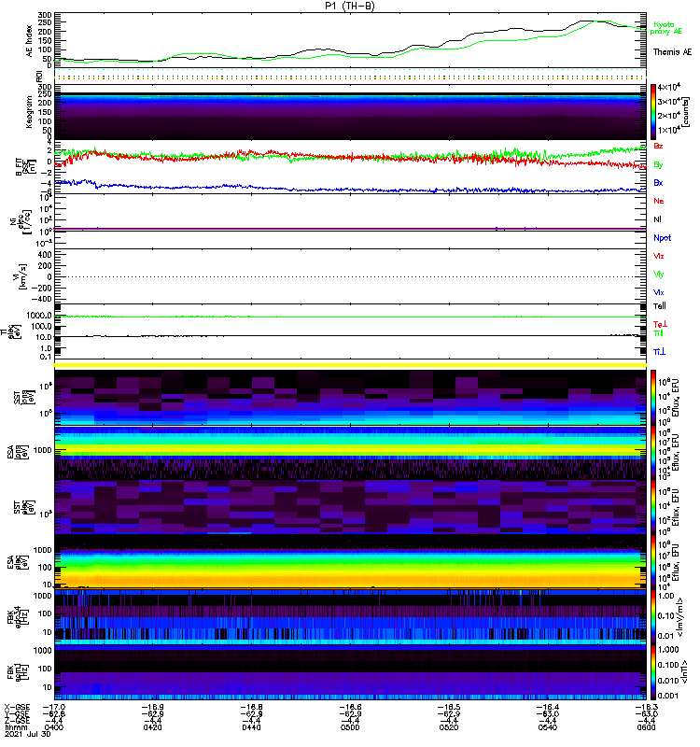Click the bottom FBK nT color bar
The height and width of the screenshot is (747, 700).
pyautogui.click(x=653, y=669)
